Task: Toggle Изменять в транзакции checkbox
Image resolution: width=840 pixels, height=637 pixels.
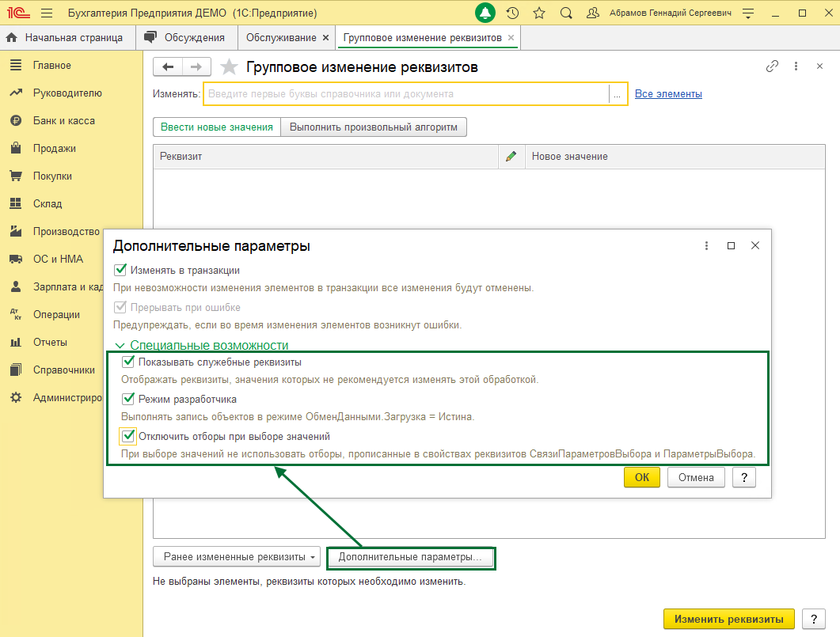Action: click(120, 270)
